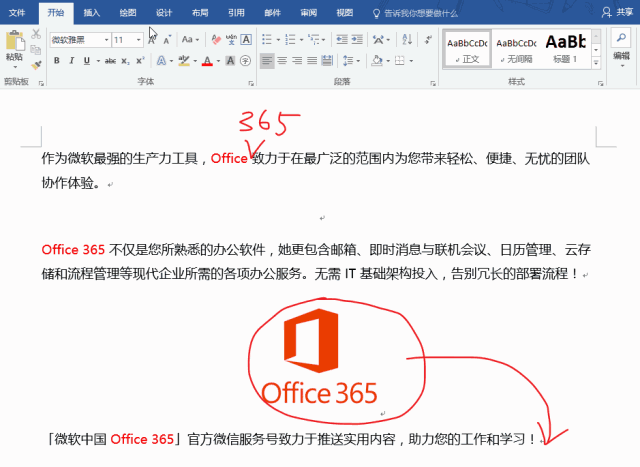The height and width of the screenshot is (467, 640).
Task: Apply distributed alignment
Action: 327,61
